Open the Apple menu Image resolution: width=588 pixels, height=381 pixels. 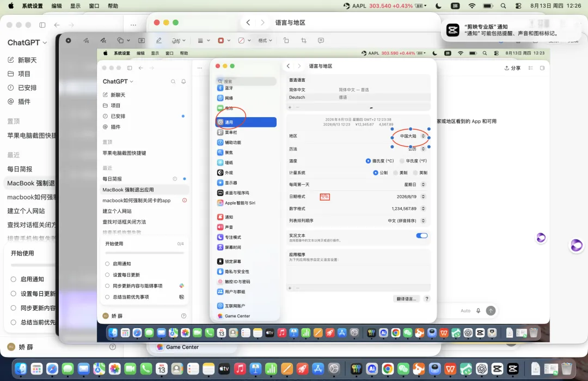[11, 6]
